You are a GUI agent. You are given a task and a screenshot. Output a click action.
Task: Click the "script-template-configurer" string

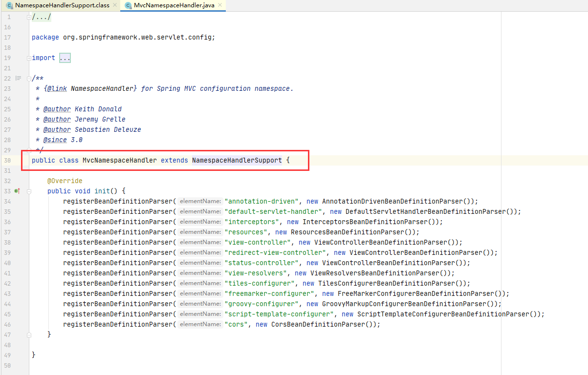(279, 314)
